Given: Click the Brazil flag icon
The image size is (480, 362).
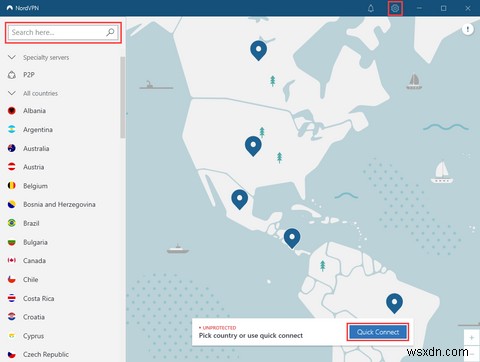Looking at the screenshot, I should (x=12, y=223).
